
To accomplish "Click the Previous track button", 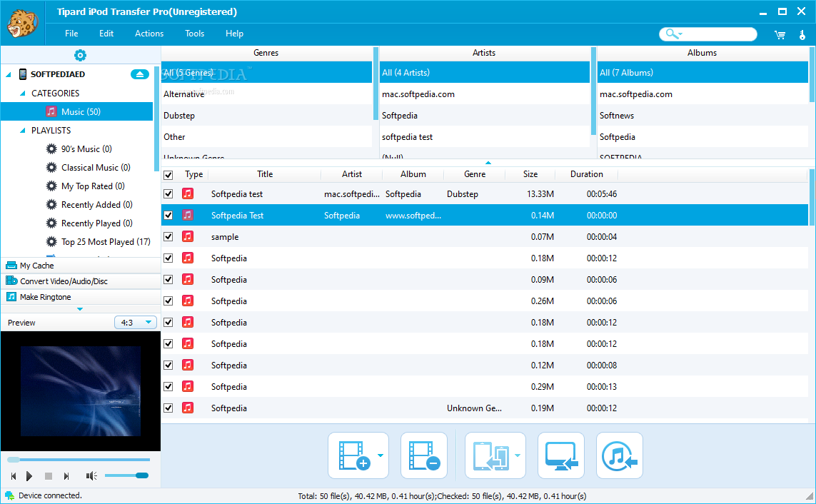I will click(x=14, y=476).
